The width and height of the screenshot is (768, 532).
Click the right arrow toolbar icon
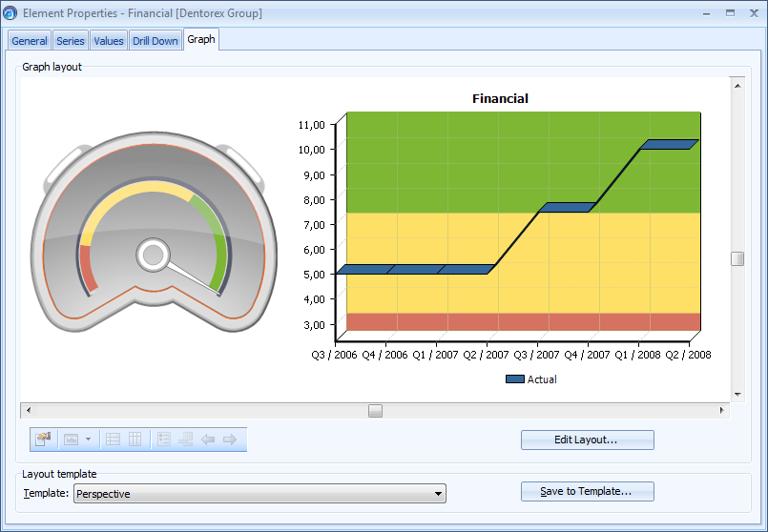(230, 440)
